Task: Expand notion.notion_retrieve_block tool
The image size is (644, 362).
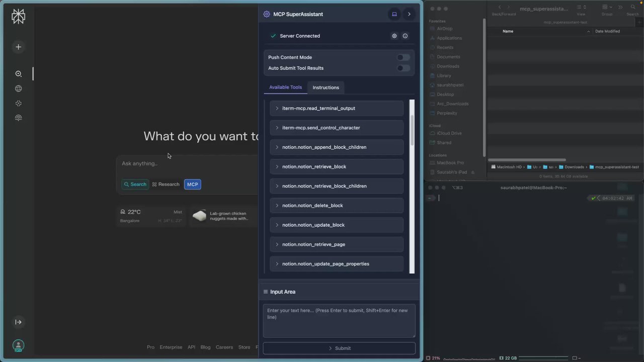Action: (337, 166)
